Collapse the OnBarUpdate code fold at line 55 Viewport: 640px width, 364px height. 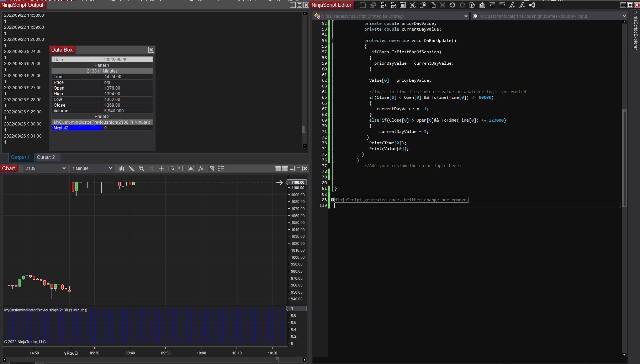333,41
